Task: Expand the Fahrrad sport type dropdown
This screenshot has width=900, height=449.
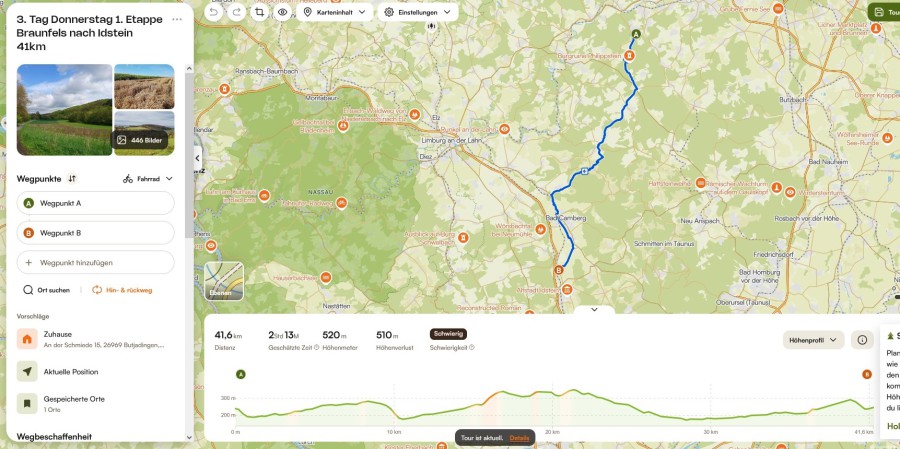Action: (148, 179)
